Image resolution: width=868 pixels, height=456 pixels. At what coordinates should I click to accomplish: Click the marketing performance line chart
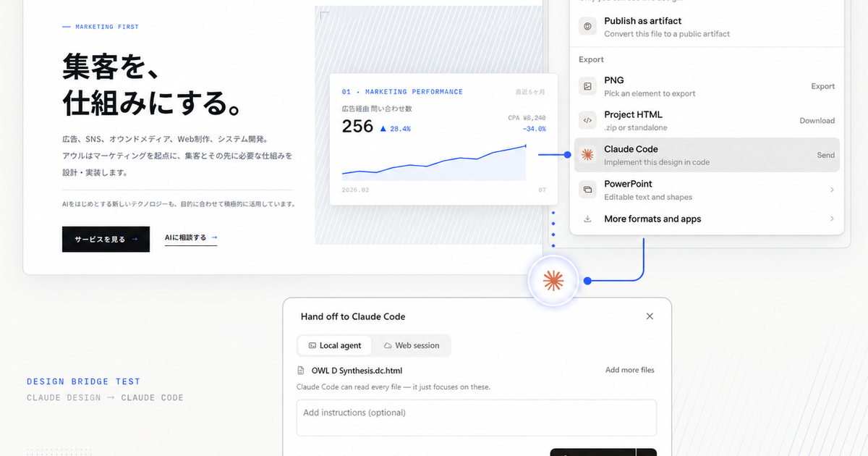pyautogui.click(x=434, y=162)
